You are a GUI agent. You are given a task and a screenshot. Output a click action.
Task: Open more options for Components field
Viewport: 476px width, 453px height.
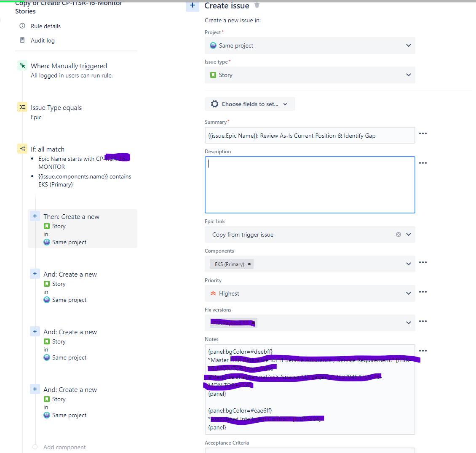[423, 262]
